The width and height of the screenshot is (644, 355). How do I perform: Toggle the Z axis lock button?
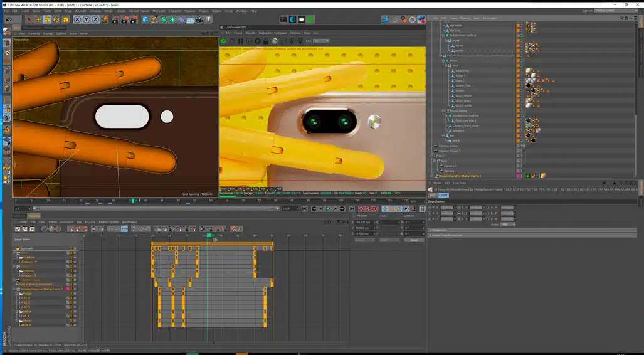(95, 19)
